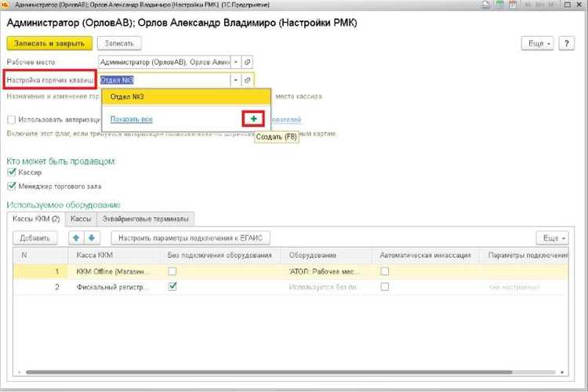The width and height of the screenshot is (588, 392).
Task: Click the green plus Create icon
Action: 253,119
